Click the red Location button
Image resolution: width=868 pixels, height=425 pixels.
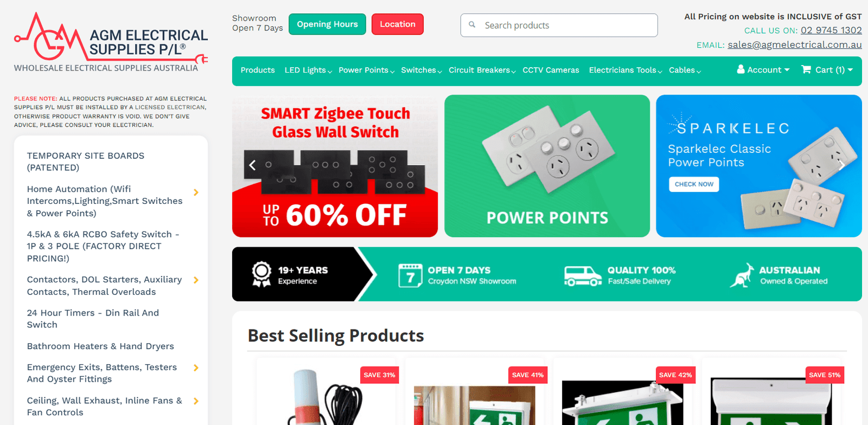[398, 24]
